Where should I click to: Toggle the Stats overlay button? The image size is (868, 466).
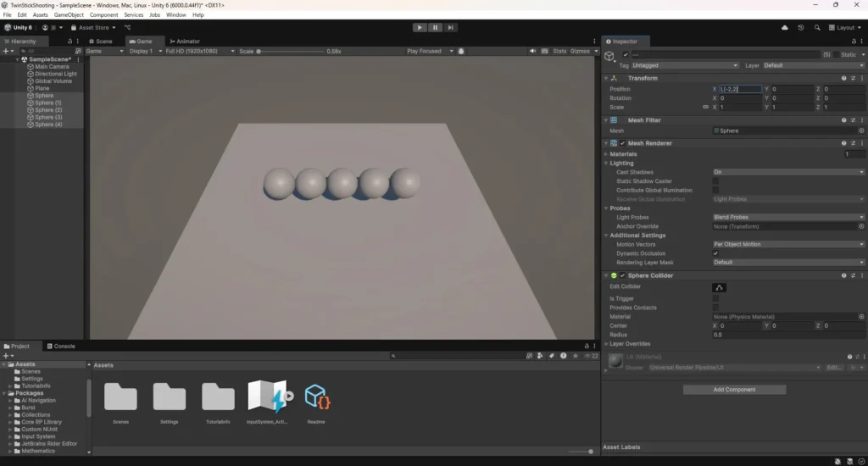(x=559, y=51)
